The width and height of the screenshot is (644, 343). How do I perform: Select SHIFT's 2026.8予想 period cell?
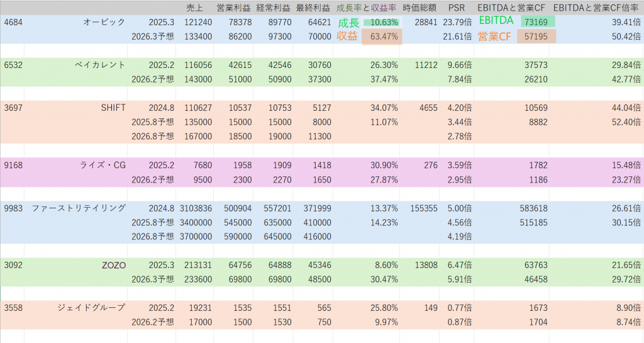coord(153,137)
